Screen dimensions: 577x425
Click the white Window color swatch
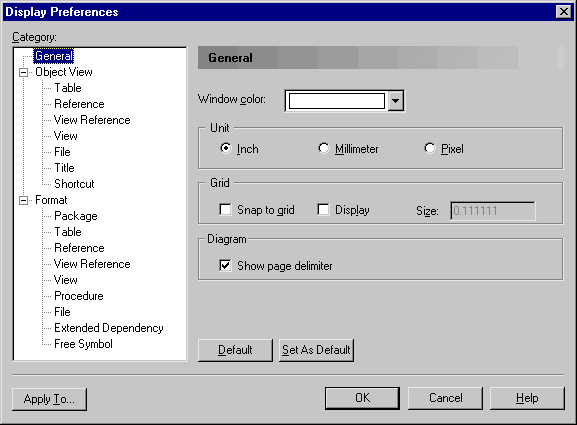[337, 100]
